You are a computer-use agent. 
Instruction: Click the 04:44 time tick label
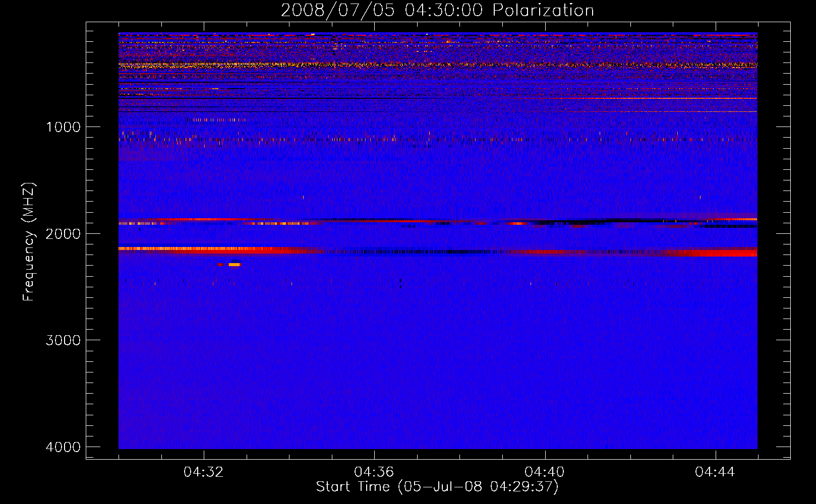715,472
